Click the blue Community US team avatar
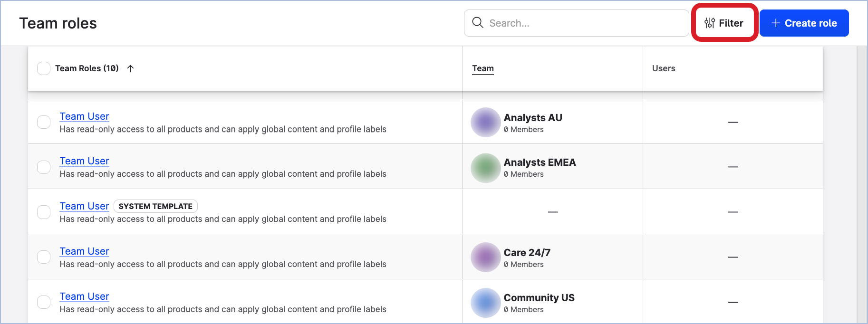868x324 pixels. coord(485,303)
